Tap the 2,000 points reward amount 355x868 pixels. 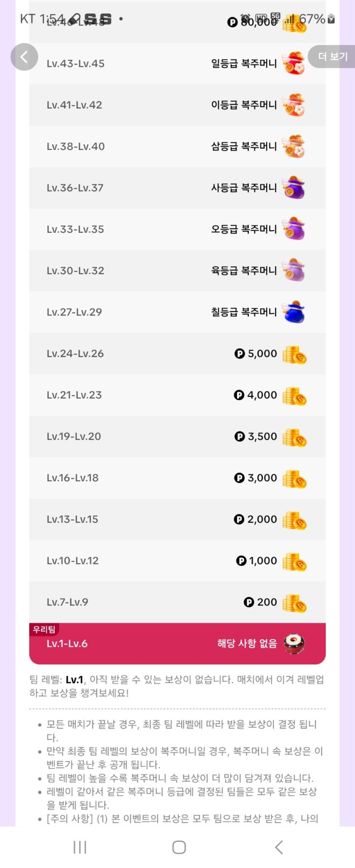pyautogui.click(x=256, y=520)
